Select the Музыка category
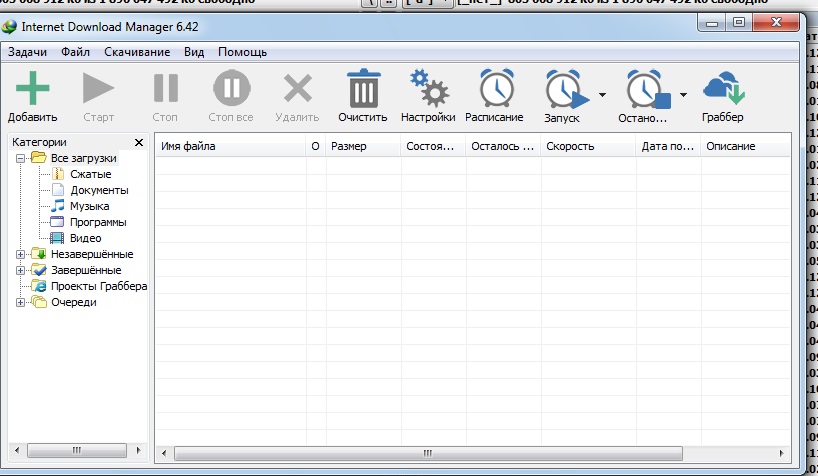The width and height of the screenshot is (818, 476). (90, 206)
